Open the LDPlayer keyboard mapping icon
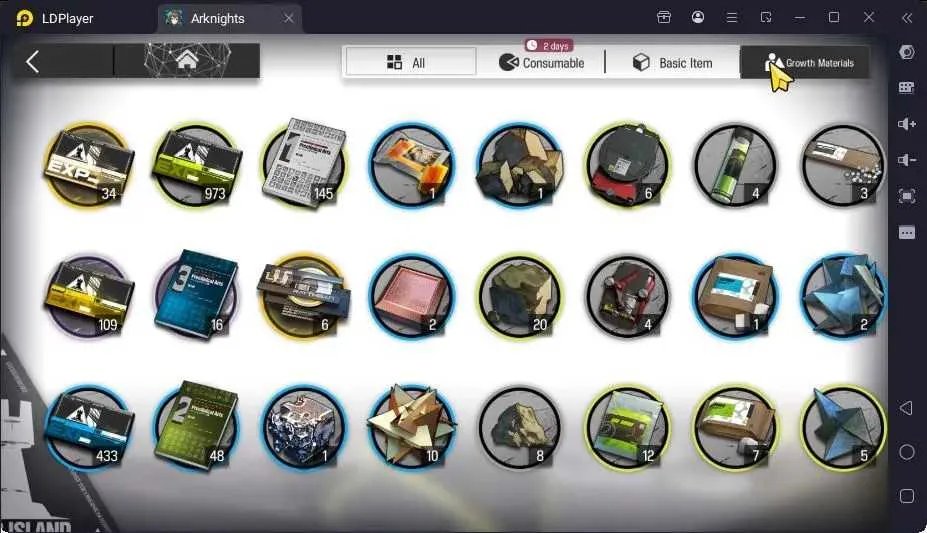Viewport: 927px width, 533px height. coord(906,87)
